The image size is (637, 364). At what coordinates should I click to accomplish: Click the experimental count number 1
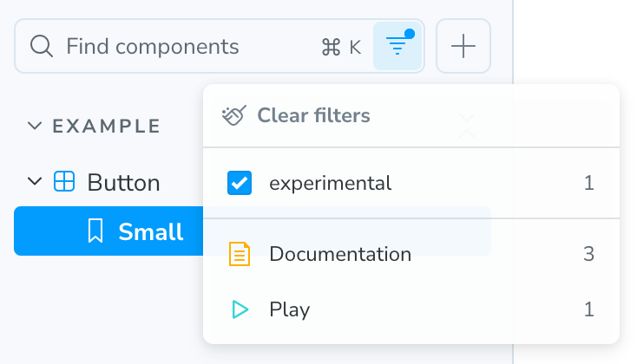pyautogui.click(x=589, y=183)
